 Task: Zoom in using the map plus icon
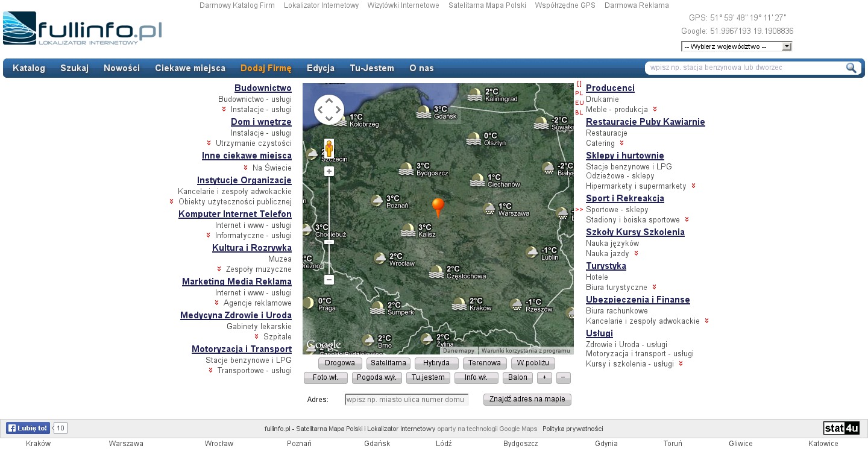point(329,171)
